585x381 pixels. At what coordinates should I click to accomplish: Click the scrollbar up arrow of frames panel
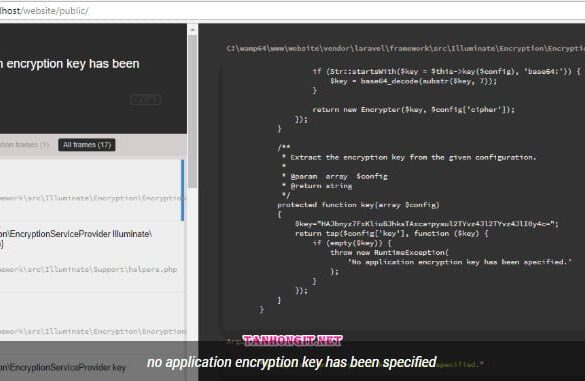(x=193, y=29)
